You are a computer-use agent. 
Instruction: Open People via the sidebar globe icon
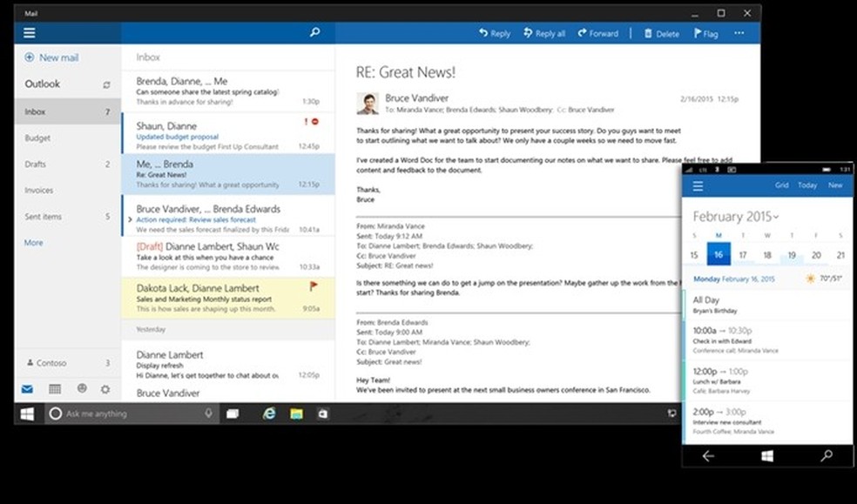click(x=82, y=389)
